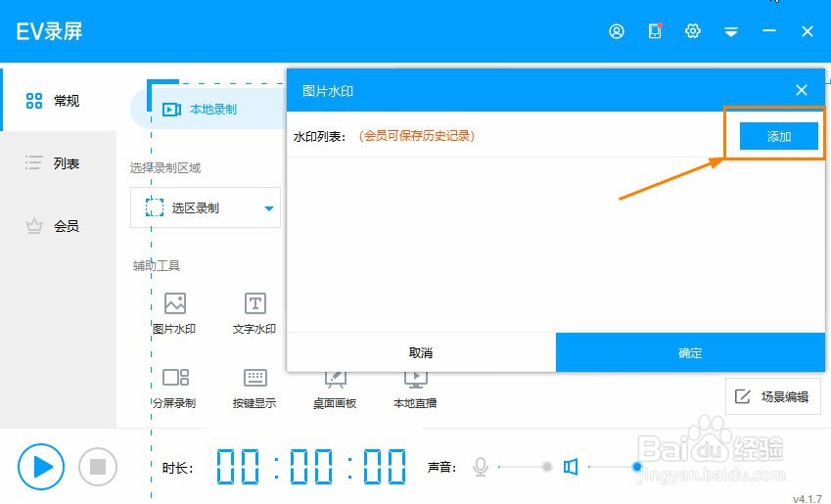Close the 图片水印 dialog
Image resolution: width=831 pixels, height=504 pixels.
click(802, 91)
